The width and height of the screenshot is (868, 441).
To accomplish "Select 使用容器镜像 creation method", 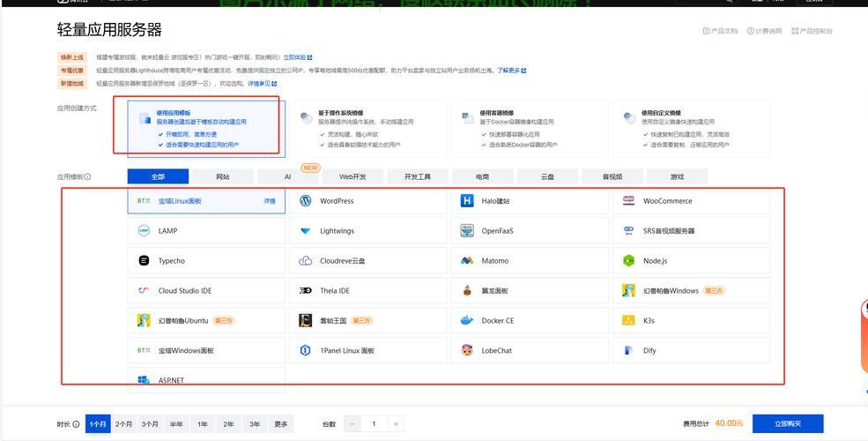I will pyautogui.click(x=530, y=129).
